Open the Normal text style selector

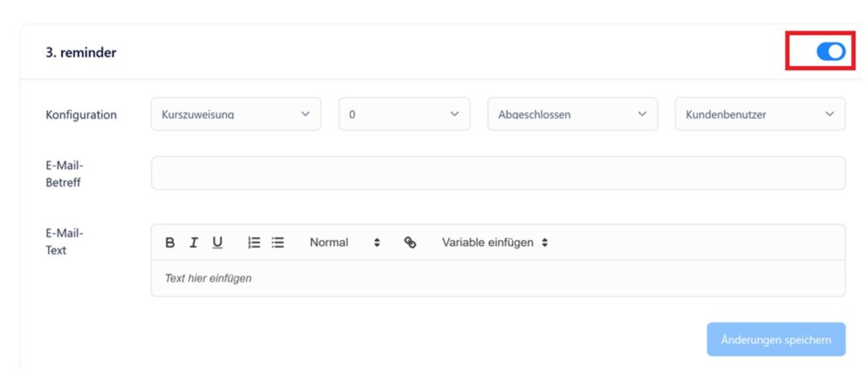[345, 242]
